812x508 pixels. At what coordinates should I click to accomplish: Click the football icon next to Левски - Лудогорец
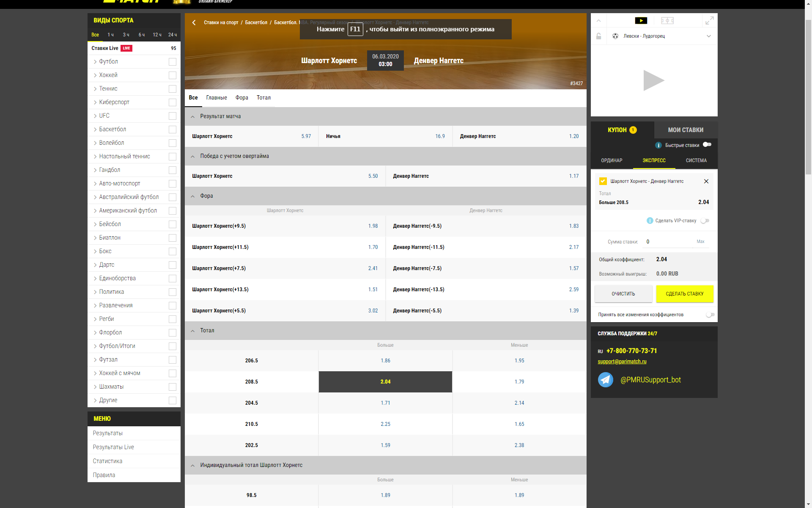click(x=615, y=36)
